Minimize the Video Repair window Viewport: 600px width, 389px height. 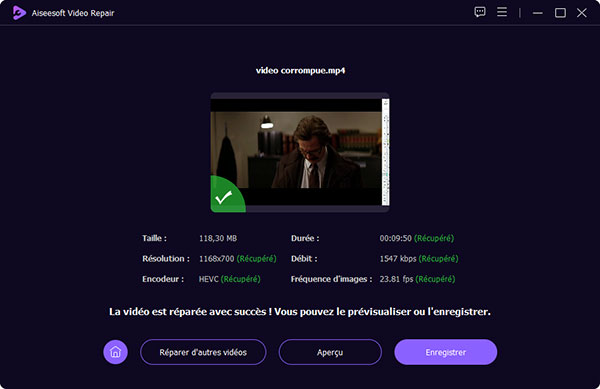click(538, 13)
